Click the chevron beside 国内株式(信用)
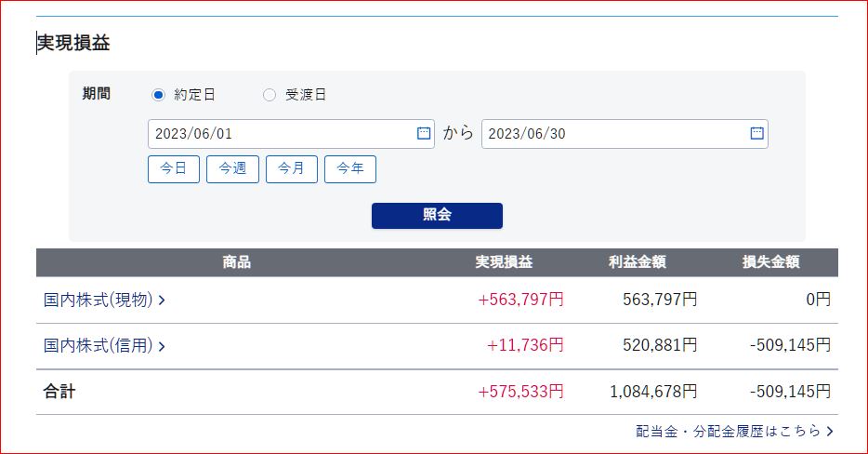The width and height of the screenshot is (868, 454). [x=162, y=346]
